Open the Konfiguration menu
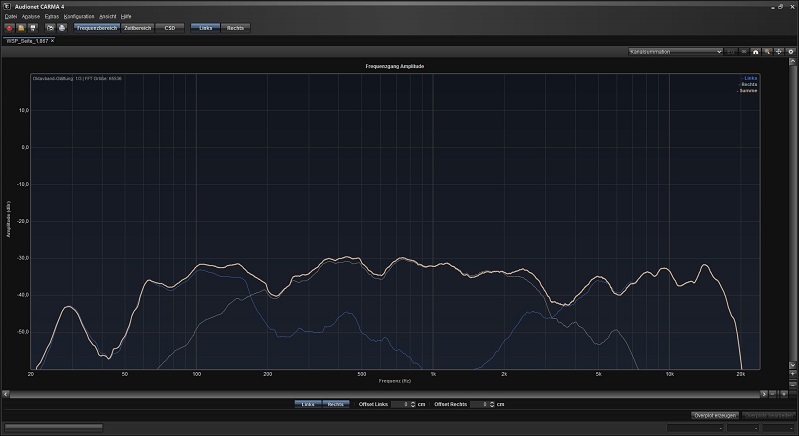The height and width of the screenshot is (436, 799). click(79, 17)
